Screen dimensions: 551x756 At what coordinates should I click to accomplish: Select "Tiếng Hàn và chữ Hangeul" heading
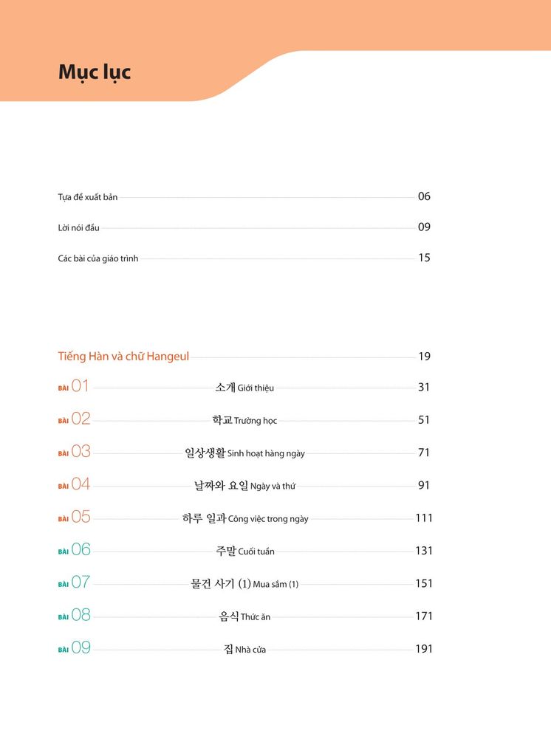(123, 357)
